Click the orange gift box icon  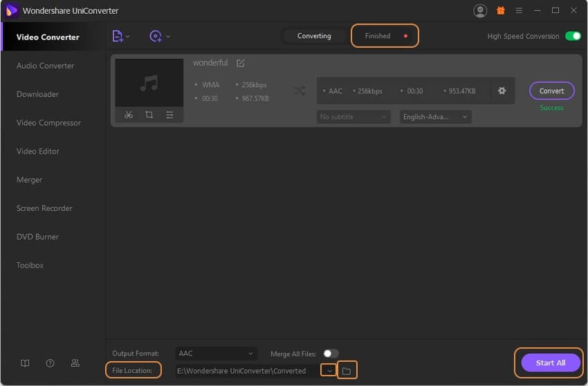(501, 10)
